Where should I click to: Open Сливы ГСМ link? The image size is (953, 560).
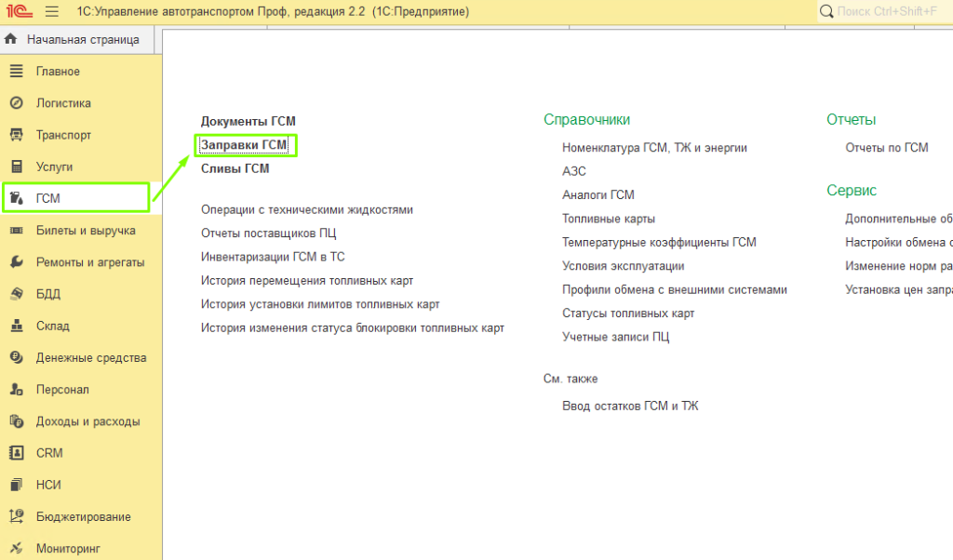[x=235, y=169]
